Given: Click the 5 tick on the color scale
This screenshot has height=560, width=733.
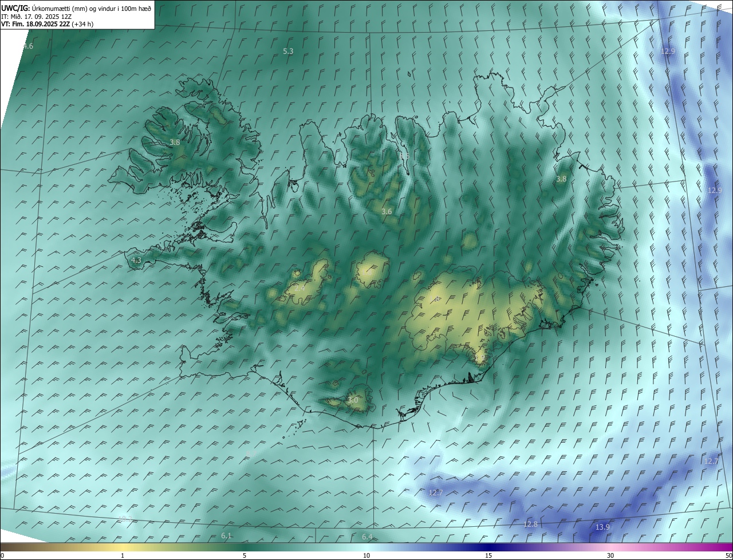Looking at the screenshot, I should [x=245, y=555].
